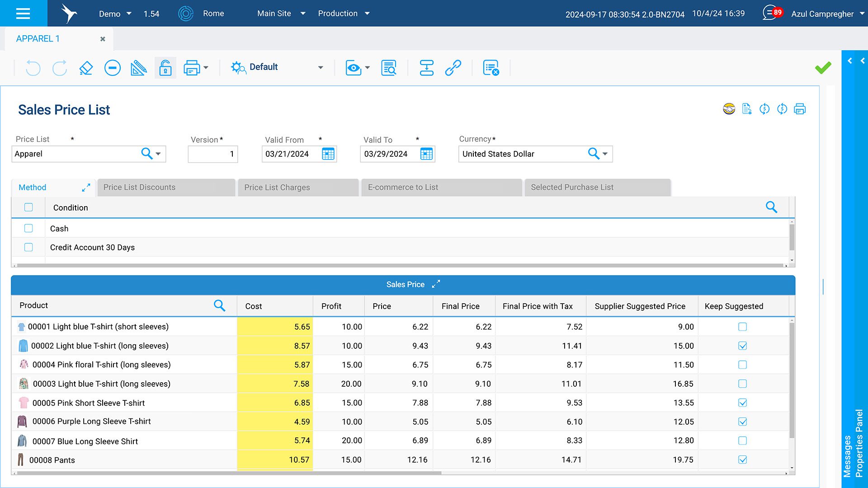
Task: Click the green checkmark confirm icon
Action: 823,68
